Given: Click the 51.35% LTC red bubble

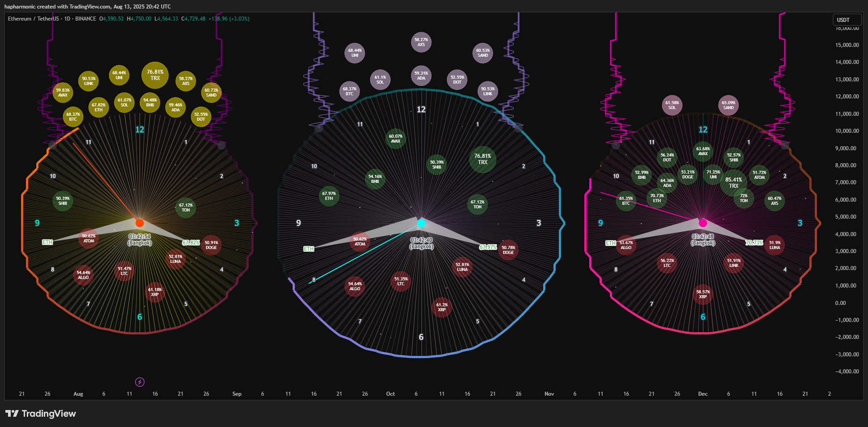Looking at the screenshot, I should pyautogui.click(x=400, y=281).
